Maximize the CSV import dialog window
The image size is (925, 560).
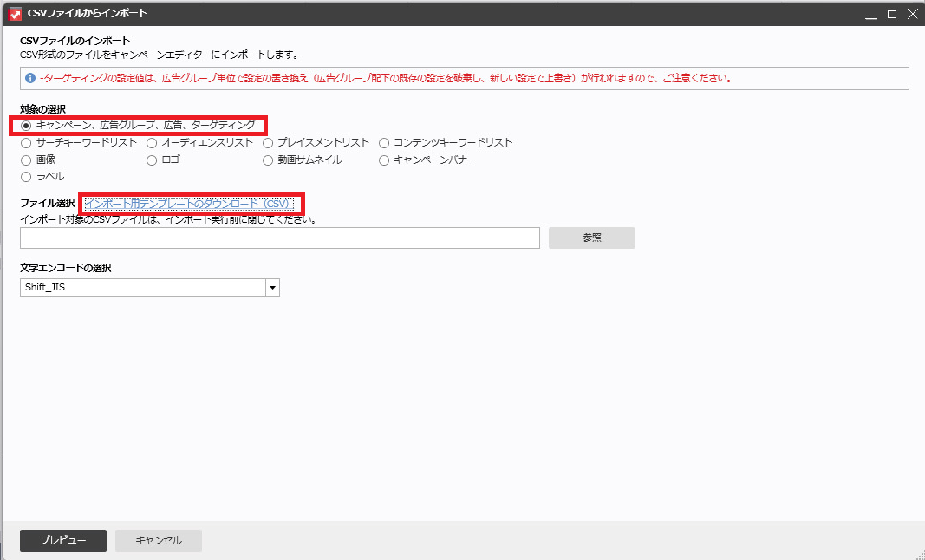pos(891,14)
